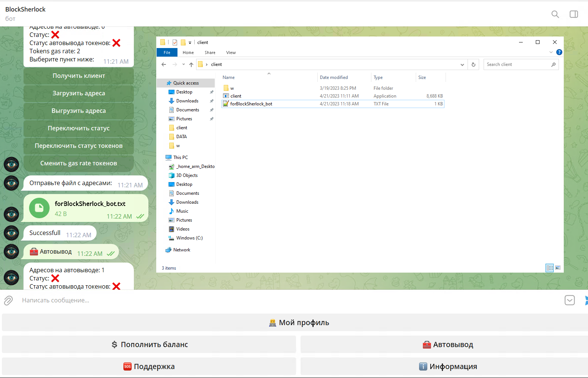The image size is (588, 378).
Task: Click the Выгрузить адреса inline button
Action: 79,111
